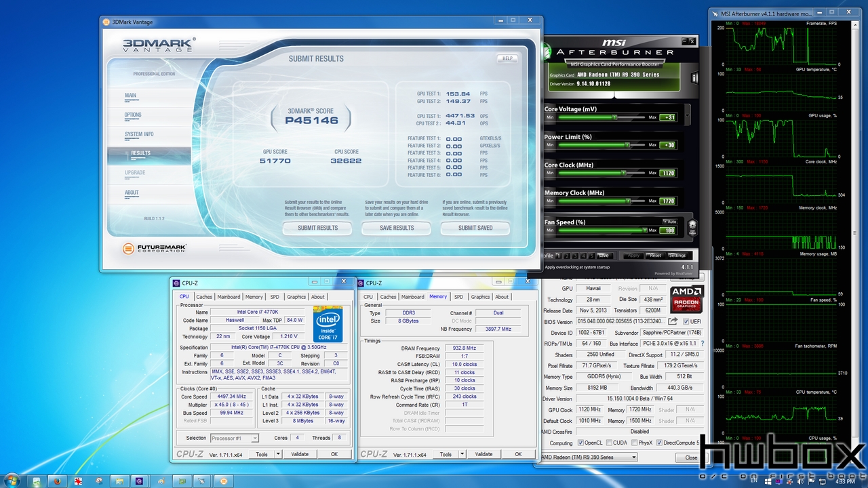Screen dimensions: 868x488
Task: Click Save Results button in 3DMark
Action: click(397, 228)
